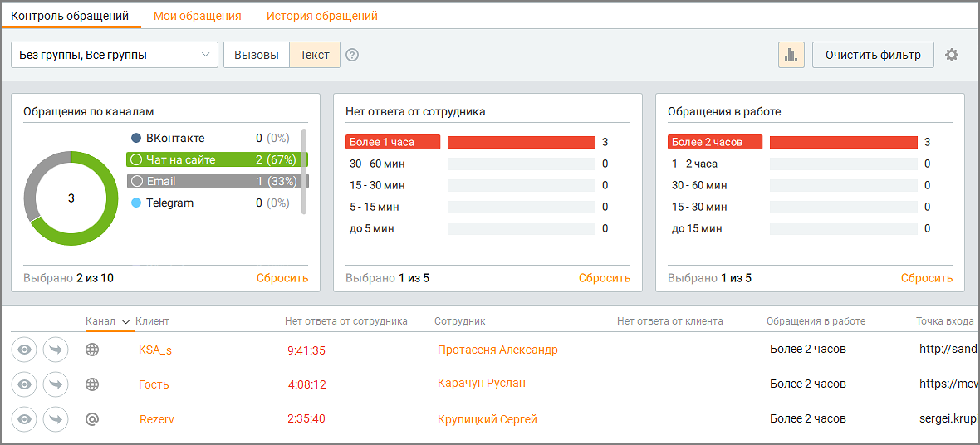
Task: Click the Telegram channel color dot
Action: point(136,203)
